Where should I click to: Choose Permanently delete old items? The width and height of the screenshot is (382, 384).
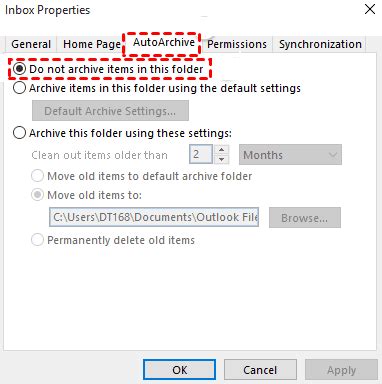(x=113, y=240)
